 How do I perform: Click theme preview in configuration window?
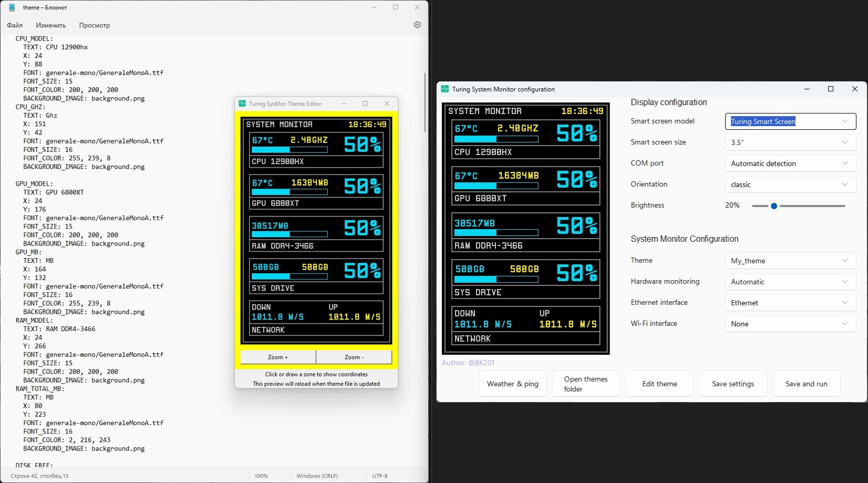point(526,229)
